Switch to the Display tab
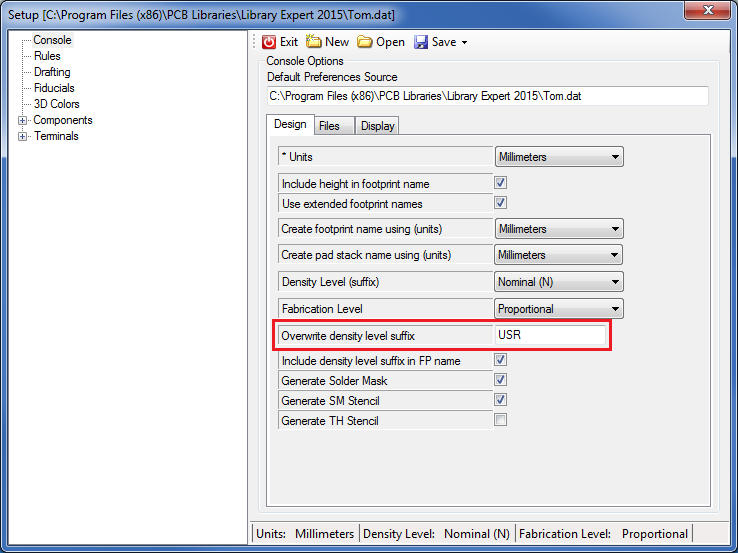Image resolution: width=738 pixels, height=553 pixels. 378,126
